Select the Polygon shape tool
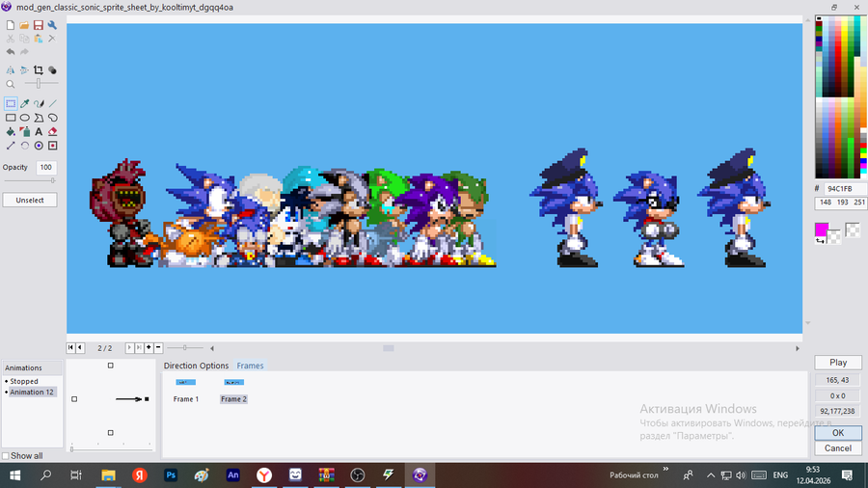 (39, 118)
